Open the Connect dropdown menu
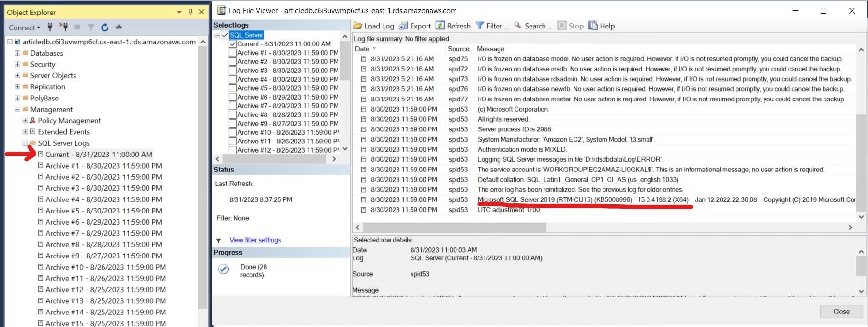The height and width of the screenshot is (327, 868). click(x=24, y=28)
